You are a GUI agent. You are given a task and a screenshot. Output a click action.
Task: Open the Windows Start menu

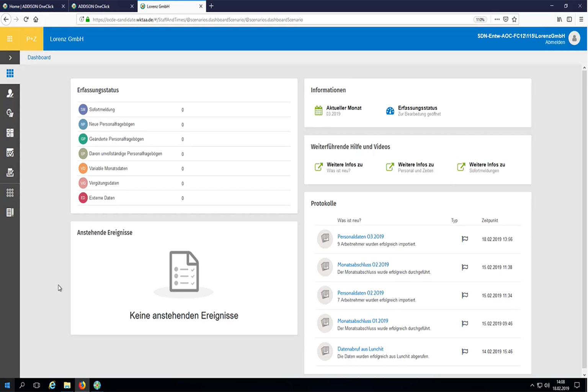click(x=7, y=385)
